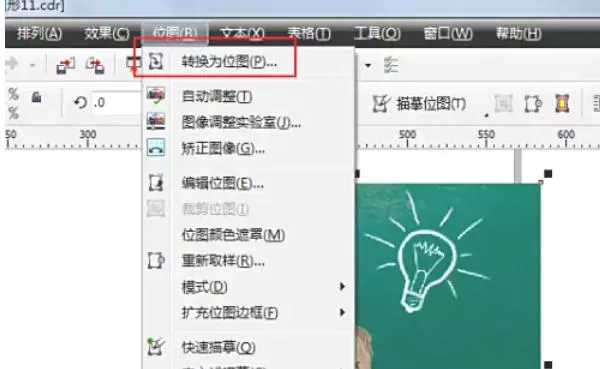The width and height of the screenshot is (600, 369).
Task: Click the convert-to-bitmap icon in menu
Action: point(156,61)
